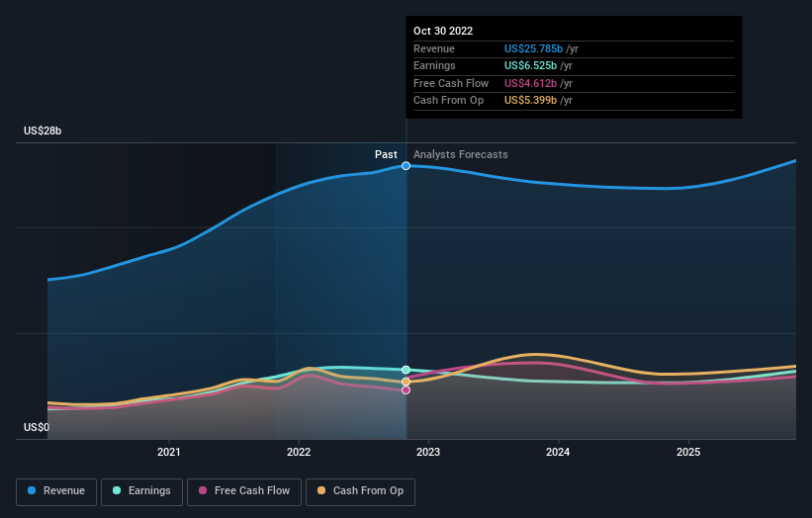Click the blue Revenue data point marker
Viewport: 812px width, 518px height.
click(x=406, y=166)
